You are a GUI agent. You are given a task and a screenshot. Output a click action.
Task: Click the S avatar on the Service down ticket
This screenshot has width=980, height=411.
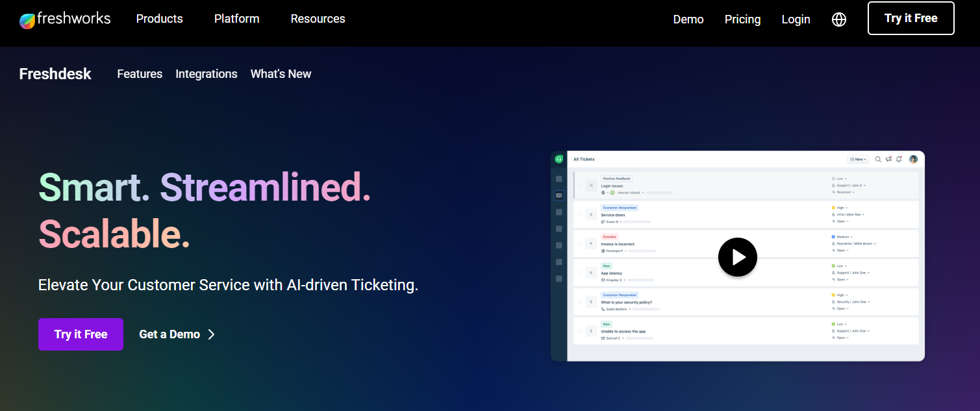pos(591,214)
